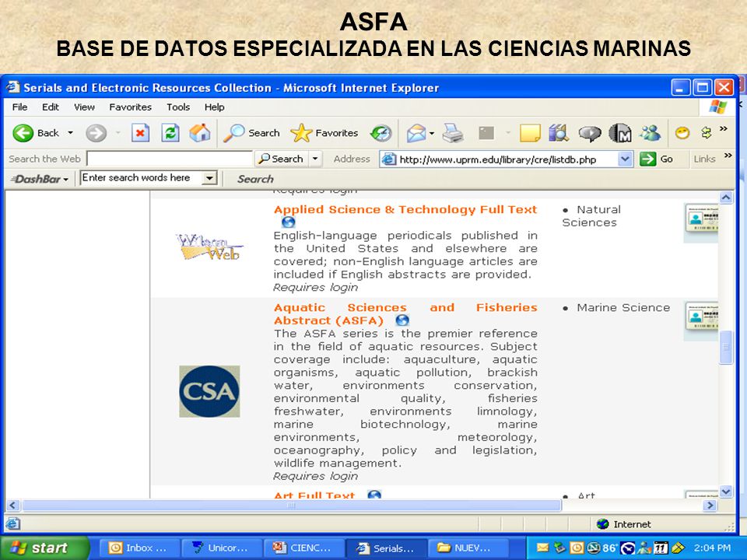
Task: Open the Favorites menu
Action: click(x=131, y=107)
